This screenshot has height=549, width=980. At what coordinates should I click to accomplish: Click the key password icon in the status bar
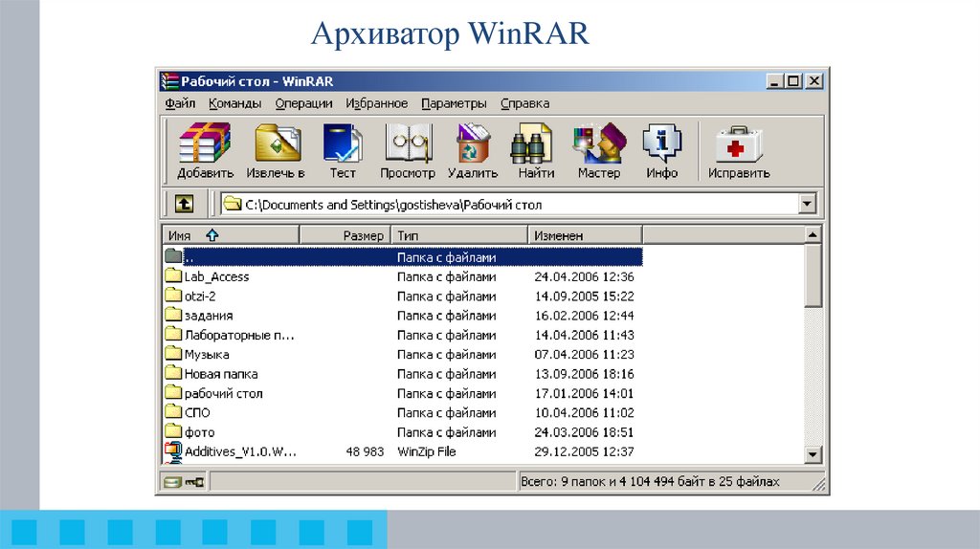(x=194, y=481)
